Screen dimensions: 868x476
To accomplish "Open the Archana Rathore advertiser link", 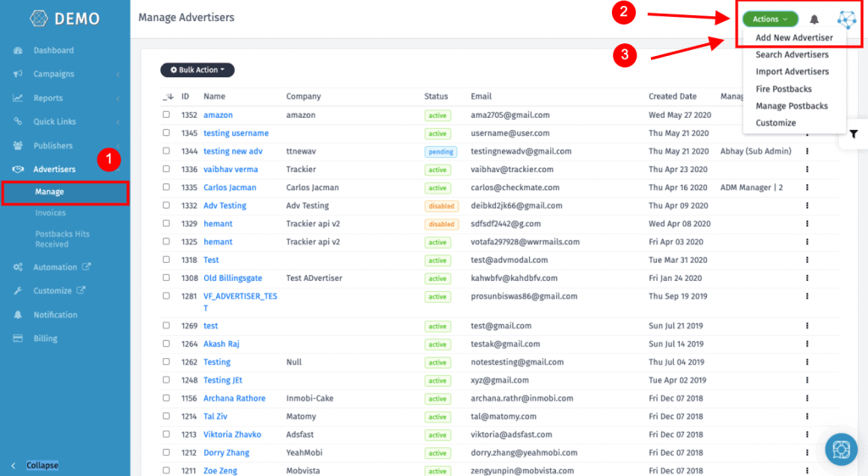I will pyautogui.click(x=234, y=399).
